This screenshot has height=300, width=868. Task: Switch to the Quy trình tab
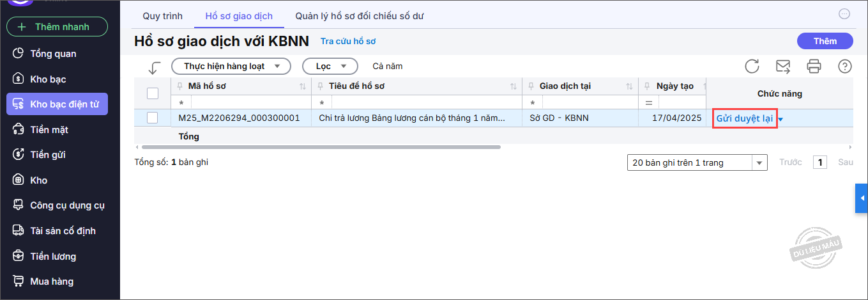[x=162, y=15]
